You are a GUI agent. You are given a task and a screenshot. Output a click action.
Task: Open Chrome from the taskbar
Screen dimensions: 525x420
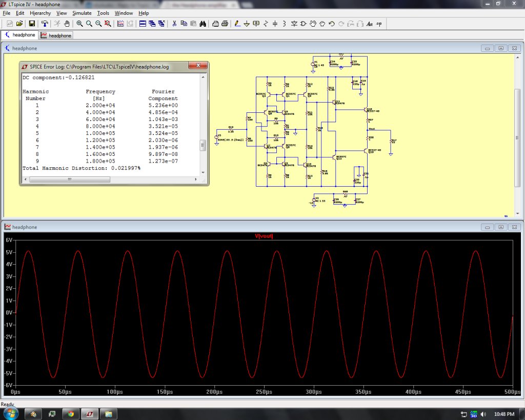[71, 414]
